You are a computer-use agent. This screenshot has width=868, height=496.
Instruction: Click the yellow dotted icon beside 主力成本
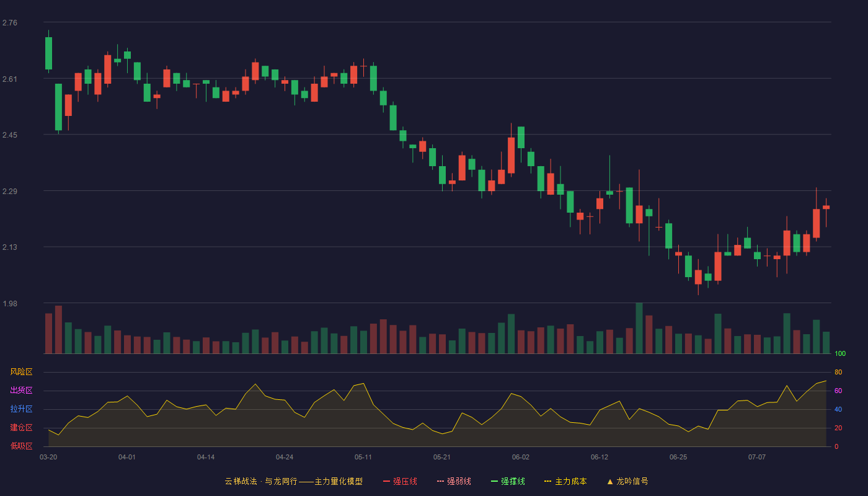point(547,481)
